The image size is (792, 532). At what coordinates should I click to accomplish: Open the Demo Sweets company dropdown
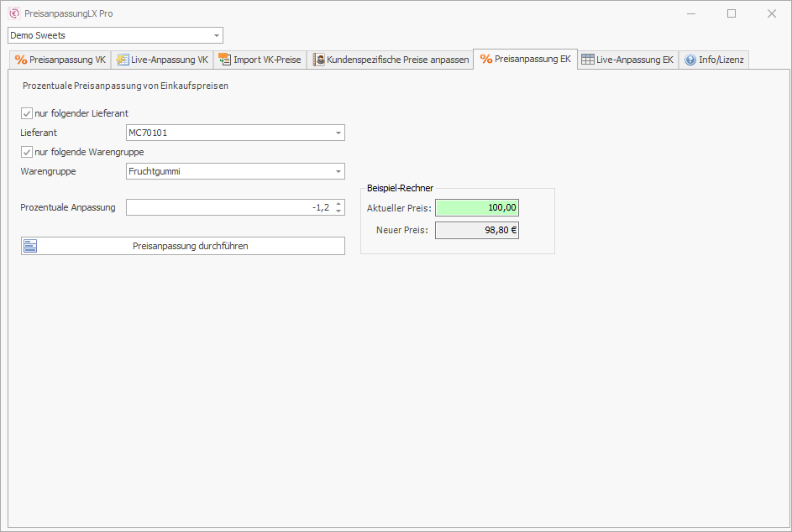pos(216,35)
